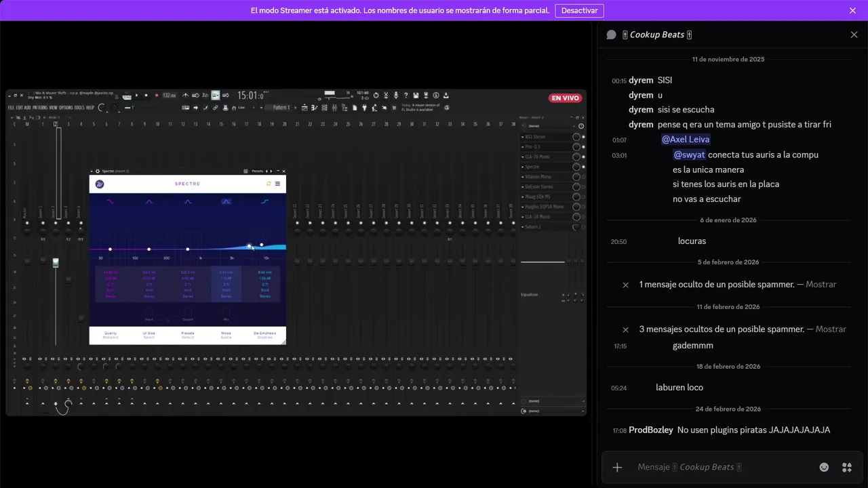Click the Spectre Mix knob
This screenshot has height=488, width=868.
(226, 312)
